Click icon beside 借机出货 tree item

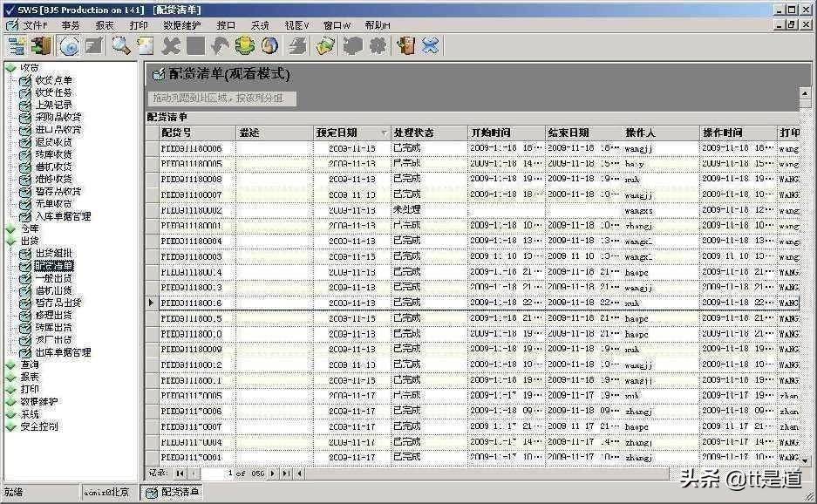(x=25, y=290)
